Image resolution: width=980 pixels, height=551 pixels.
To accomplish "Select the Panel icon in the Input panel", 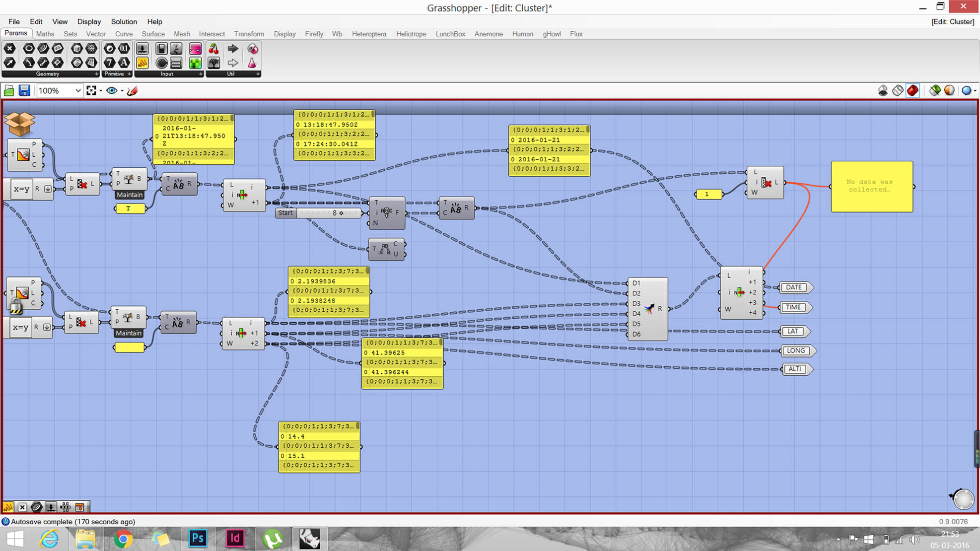I will (176, 63).
